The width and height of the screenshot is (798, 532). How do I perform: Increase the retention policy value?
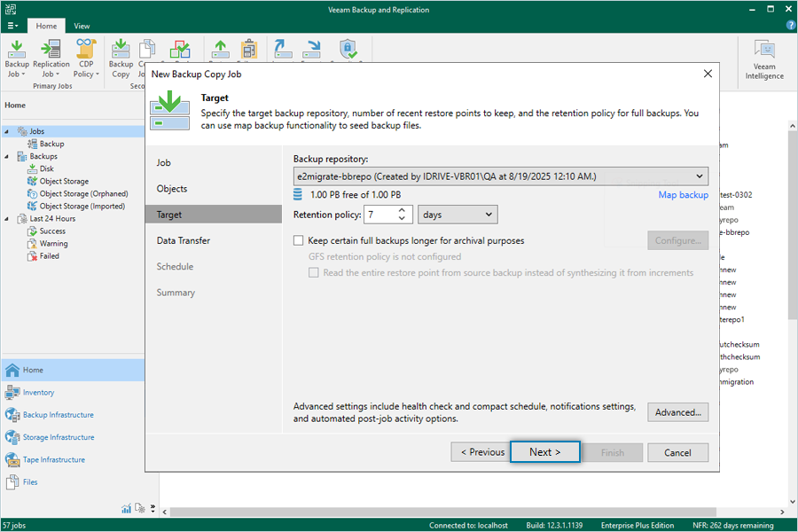[x=402, y=210]
